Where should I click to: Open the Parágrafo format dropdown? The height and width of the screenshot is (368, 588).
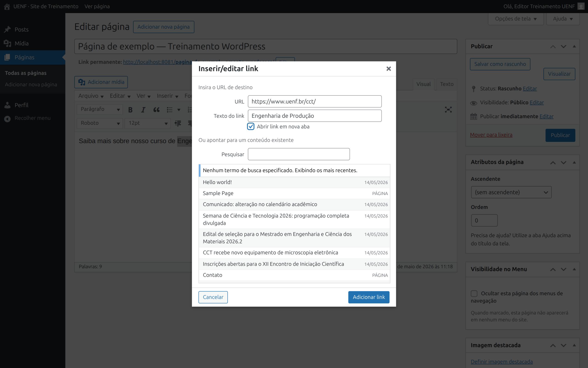click(100, 109)
